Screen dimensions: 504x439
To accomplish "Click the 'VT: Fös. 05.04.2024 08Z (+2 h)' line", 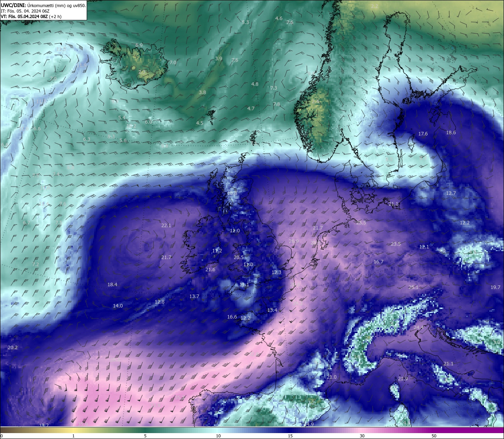I will pyautogui.click(x=31, y=17).
